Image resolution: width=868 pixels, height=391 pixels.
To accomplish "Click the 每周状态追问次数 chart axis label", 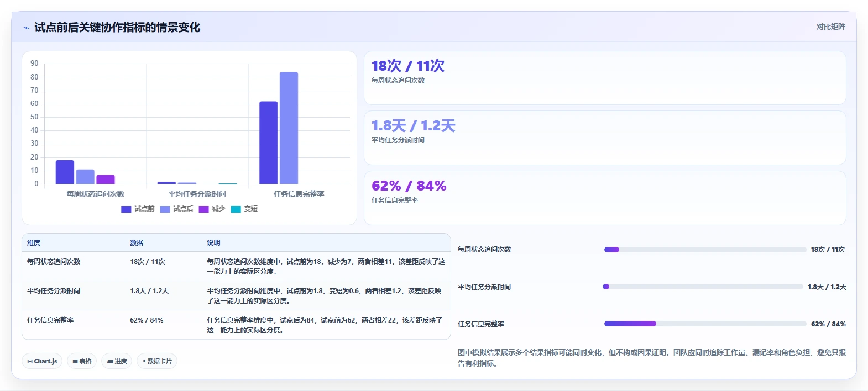I will tap(95, 194).
